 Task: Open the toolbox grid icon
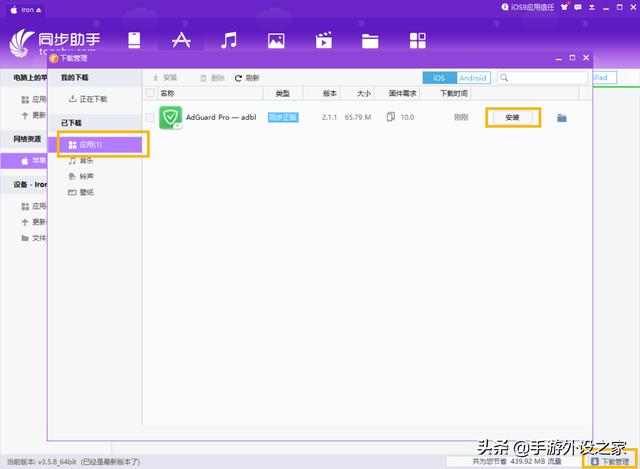418,41
